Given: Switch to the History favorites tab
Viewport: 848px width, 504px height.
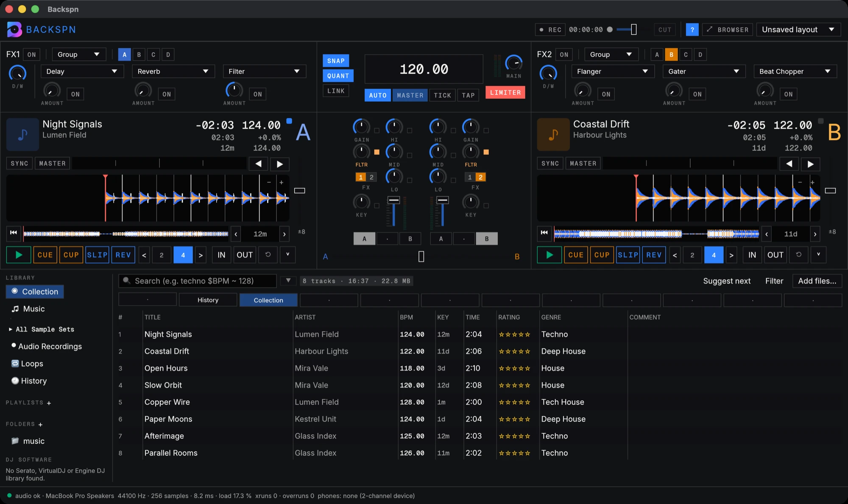Looking at the screenshot, I should (x=208, y=300).
